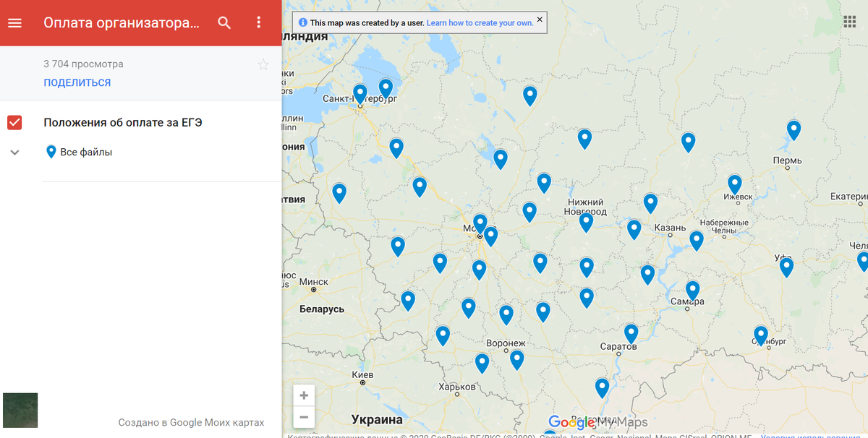Click the pin above Саратов label
The width and height of the screenshot is (868, 438).
pos(631,333)
